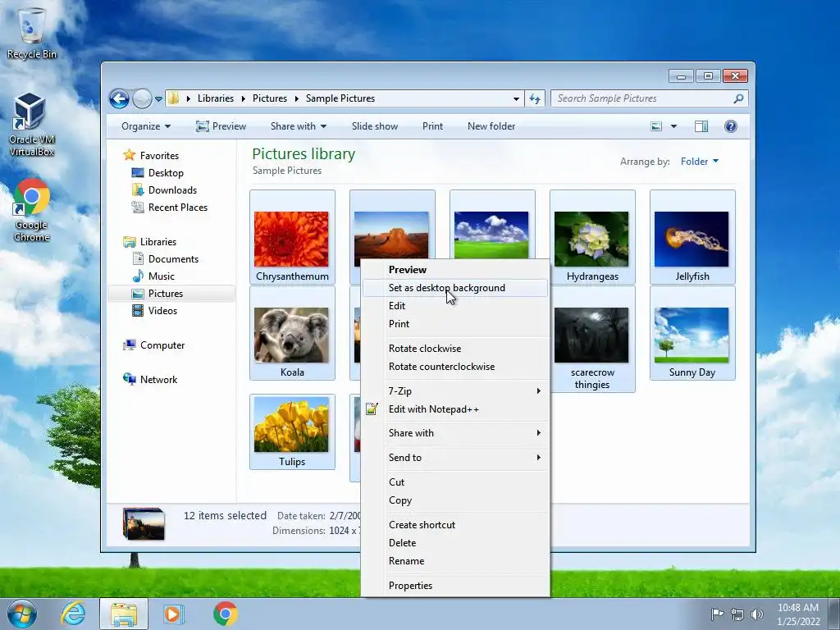Viewport: 840px width, 630px height.
Task: Select the Koala picture thumbnail
Action: tap(292, 333)
